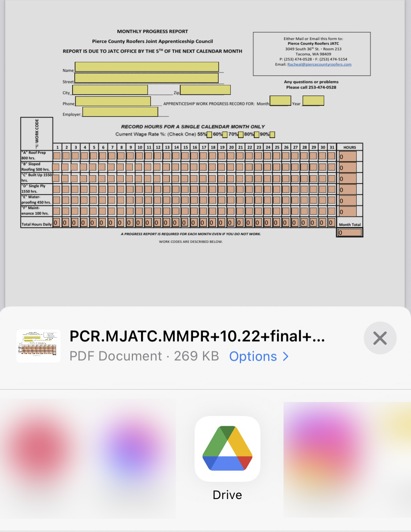Select the Year input field
Image resolution: width=411 pixels, height=532 pixels.
[313, 101]
